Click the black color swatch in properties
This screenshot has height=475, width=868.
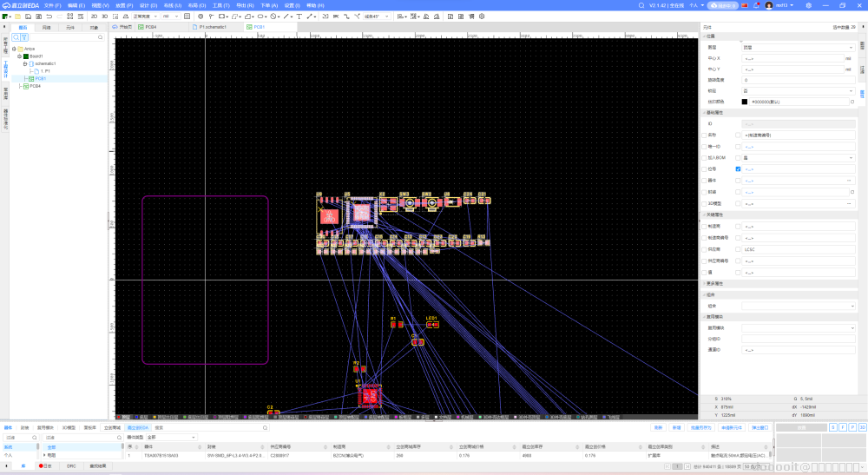(x=745, y=102)
